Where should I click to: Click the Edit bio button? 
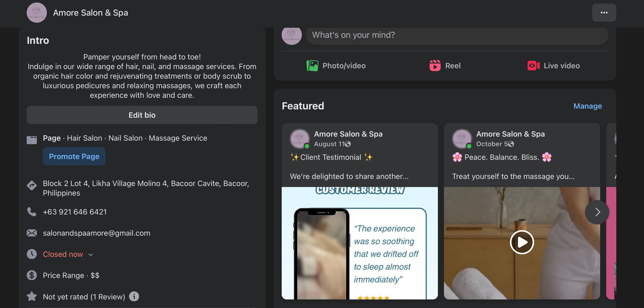[142, 115]
